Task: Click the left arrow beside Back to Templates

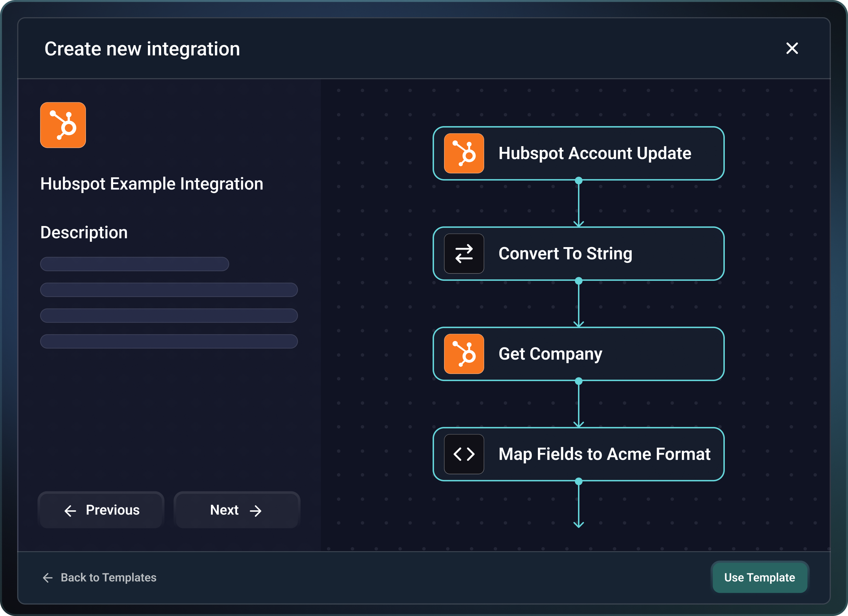Action: coord(48,578)
